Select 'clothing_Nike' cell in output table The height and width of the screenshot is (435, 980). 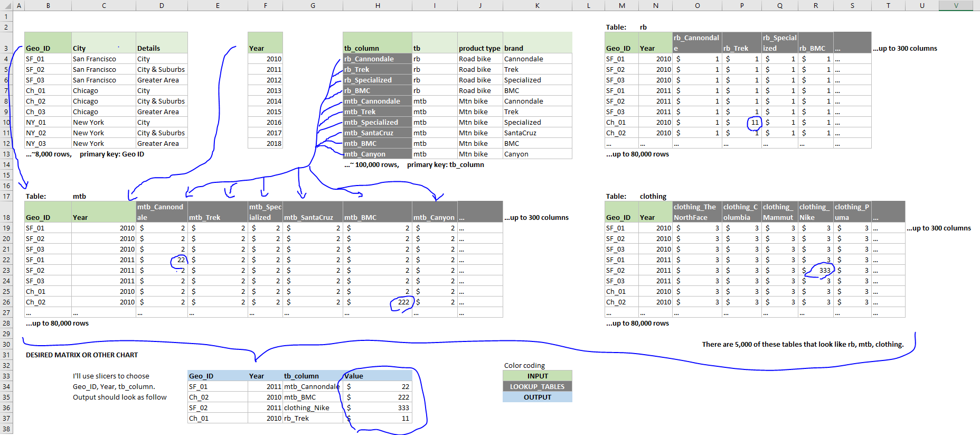313,408
